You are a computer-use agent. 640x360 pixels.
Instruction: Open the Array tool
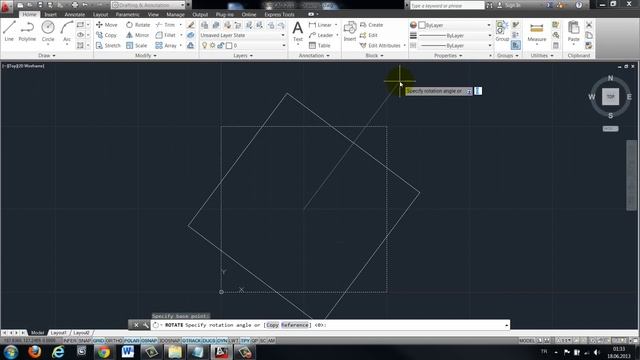pyautogui.click(x=166, y=46)
